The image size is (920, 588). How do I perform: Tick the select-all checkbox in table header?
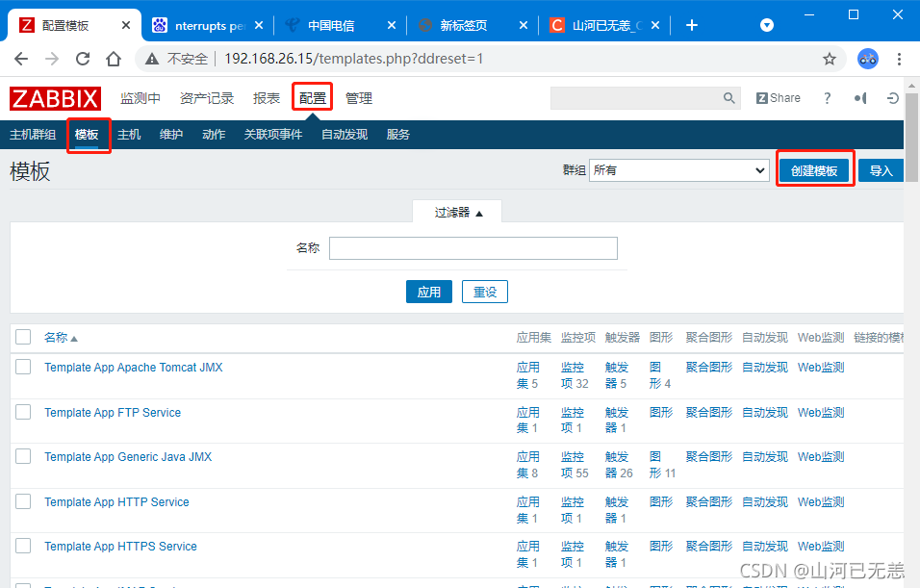tap(23, 337)
